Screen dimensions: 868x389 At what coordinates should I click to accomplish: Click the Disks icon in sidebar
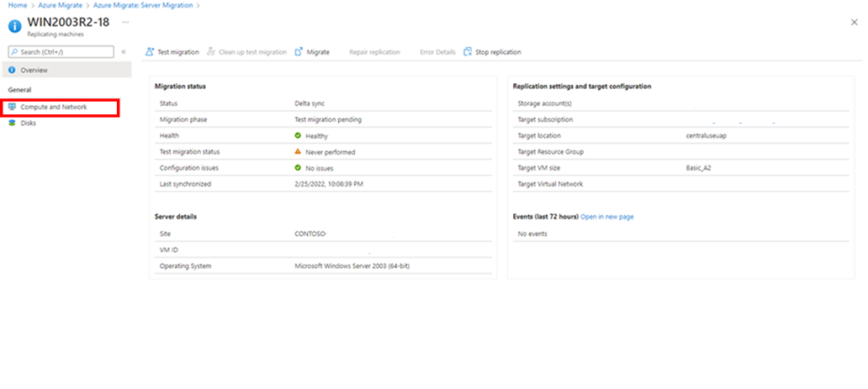12,123
